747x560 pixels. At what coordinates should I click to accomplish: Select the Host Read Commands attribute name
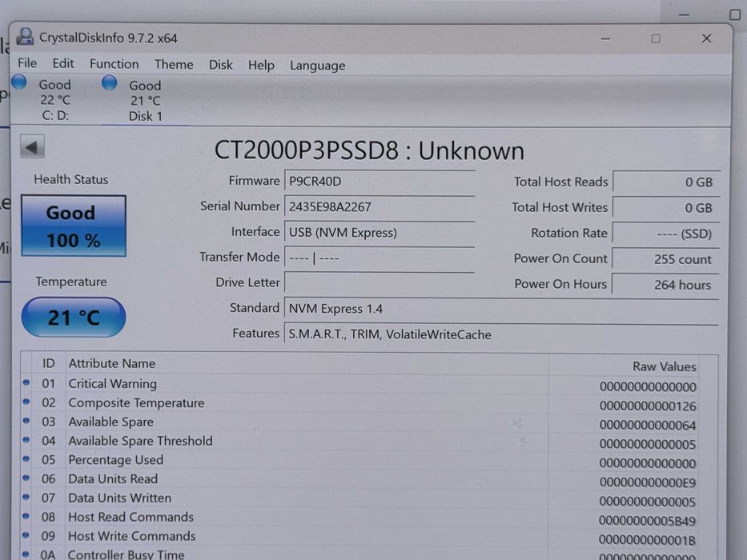tap(131, 517)
